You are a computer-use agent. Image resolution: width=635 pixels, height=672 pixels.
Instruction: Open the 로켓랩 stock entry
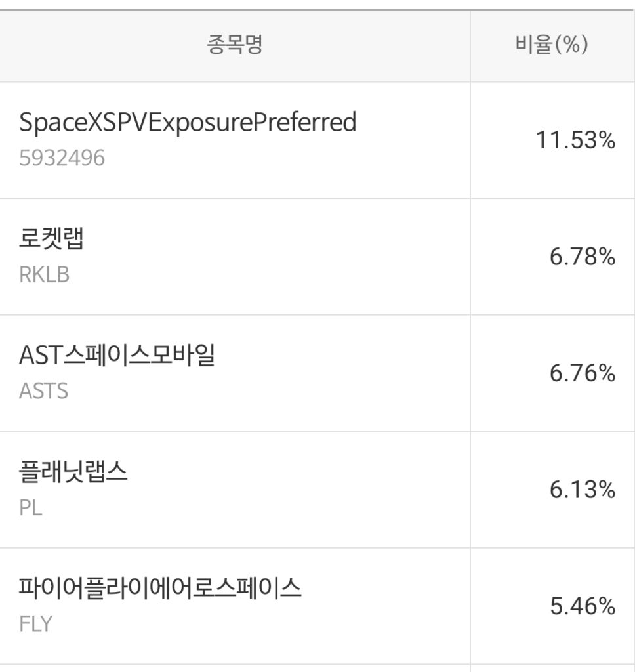click(x=52, y=240)
